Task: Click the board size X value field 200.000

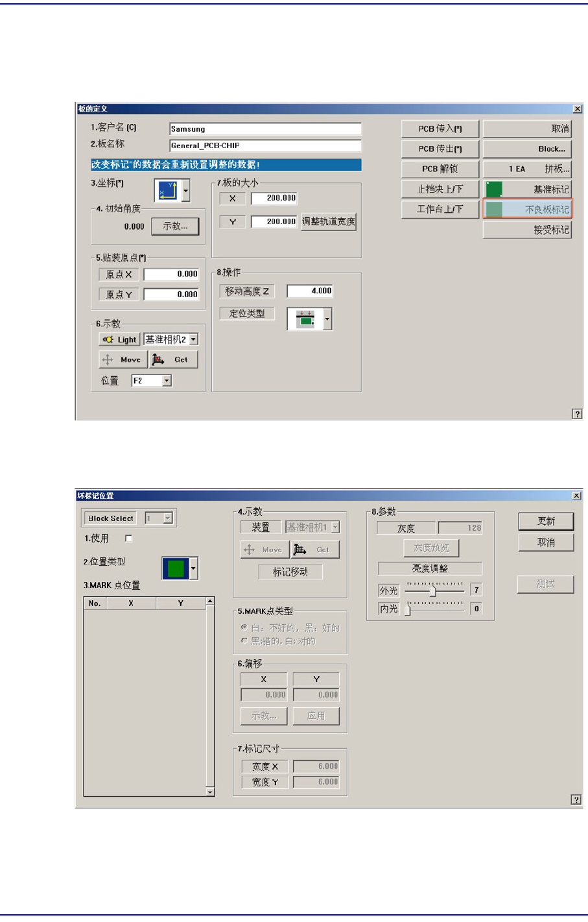Action: [274, 198]
